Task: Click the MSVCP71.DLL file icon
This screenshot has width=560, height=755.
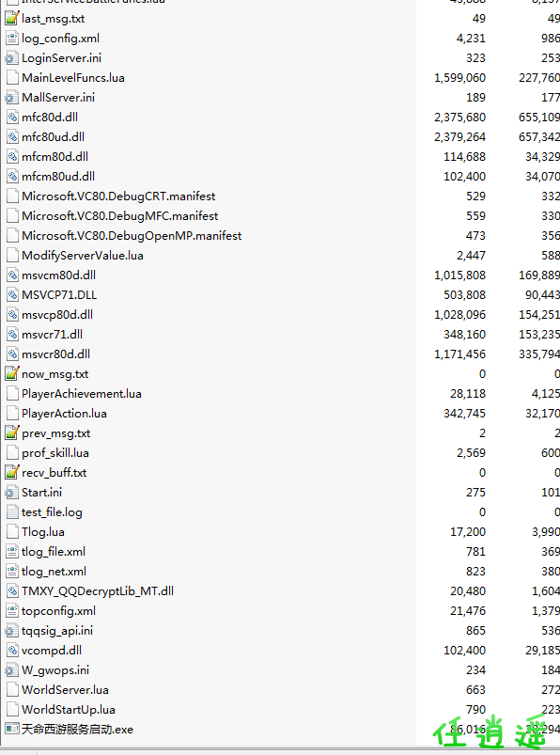Action: (12, 294)
